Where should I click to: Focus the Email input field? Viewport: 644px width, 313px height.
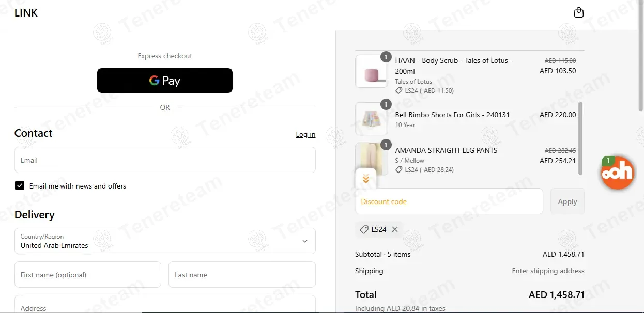click(165, 160)
